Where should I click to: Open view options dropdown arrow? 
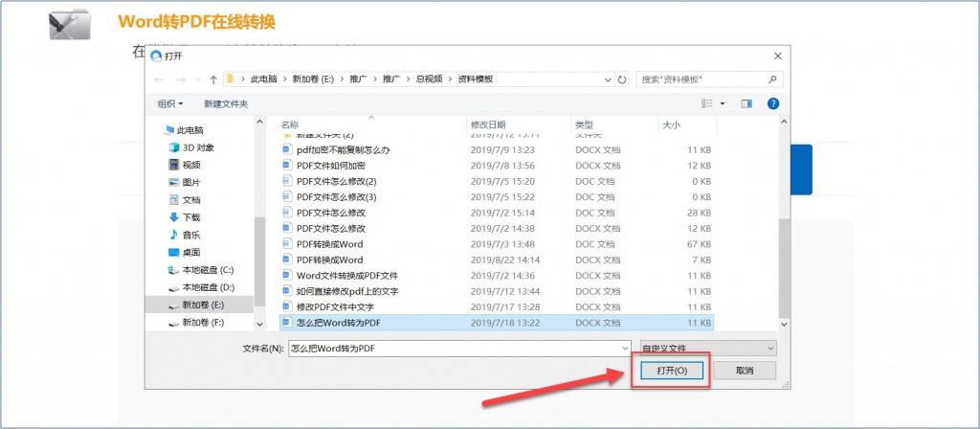[x=723, y=103]
